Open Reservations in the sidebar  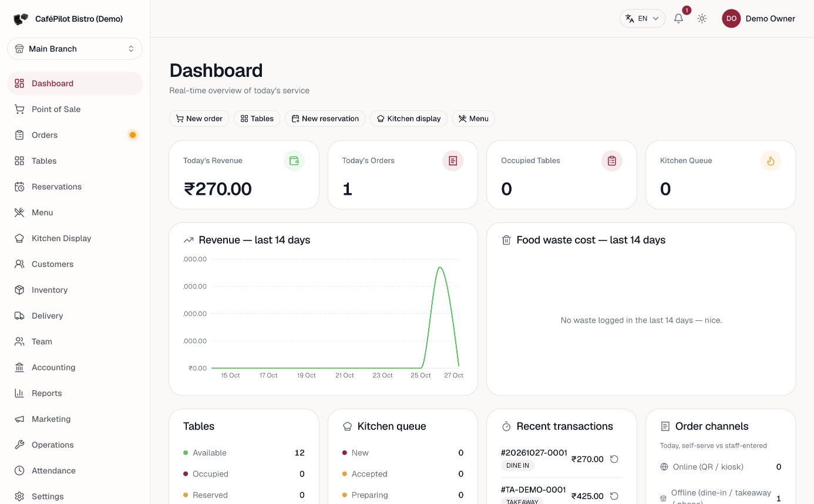pos(75,187)
